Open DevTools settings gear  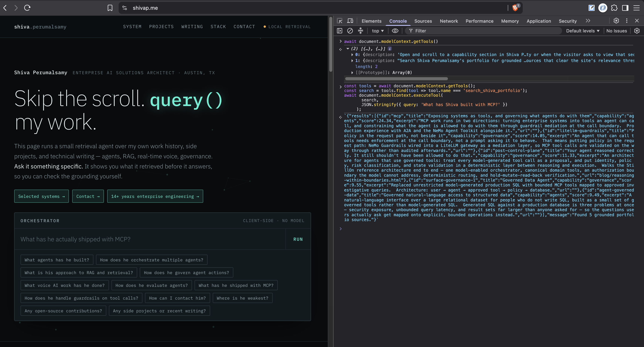coord(616,21)
